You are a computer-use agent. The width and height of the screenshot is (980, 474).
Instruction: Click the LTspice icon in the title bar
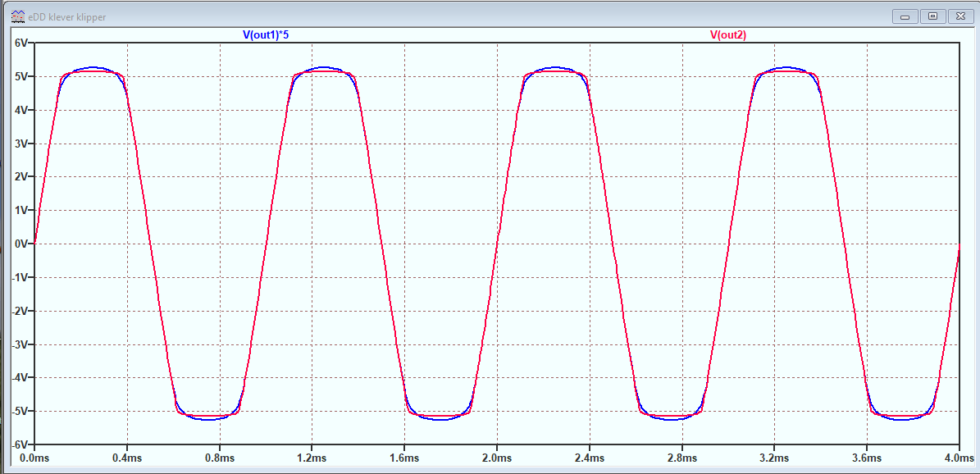[18, 17]
